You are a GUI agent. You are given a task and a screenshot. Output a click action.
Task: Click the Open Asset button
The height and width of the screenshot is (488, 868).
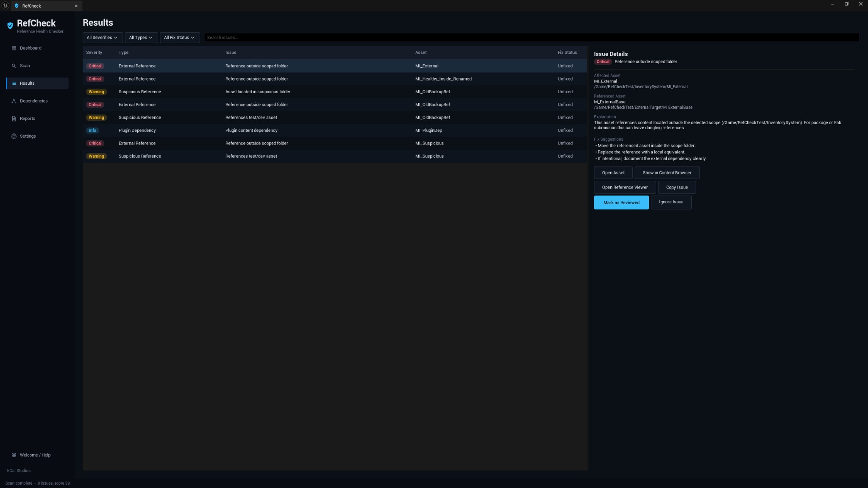click(613, 173)
